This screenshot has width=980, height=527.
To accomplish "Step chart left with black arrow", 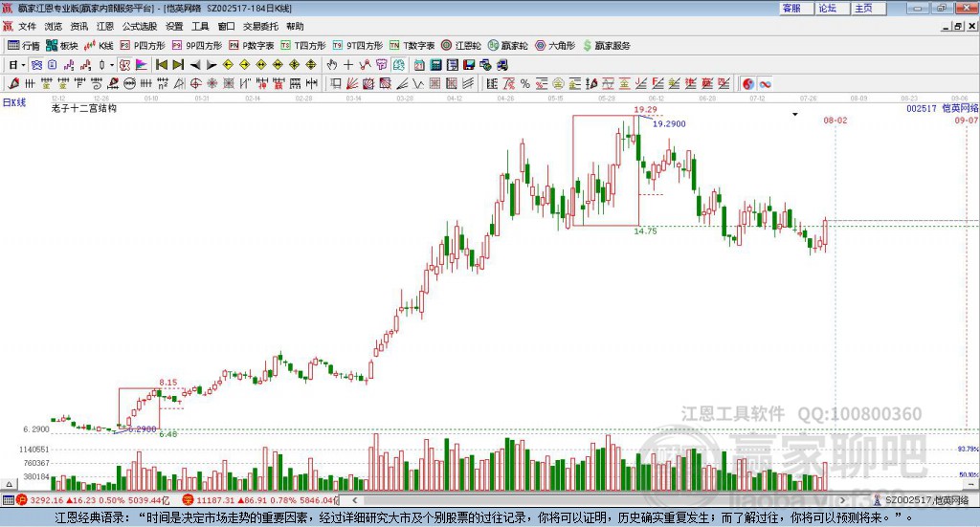I will click(195, 65).
